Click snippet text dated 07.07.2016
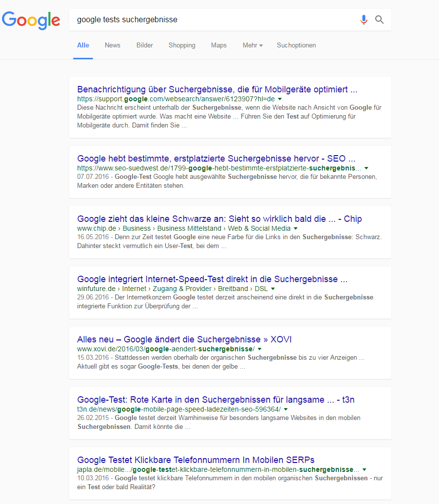The height and width of the screenshot is (504, 439). [x=227, y=181]
